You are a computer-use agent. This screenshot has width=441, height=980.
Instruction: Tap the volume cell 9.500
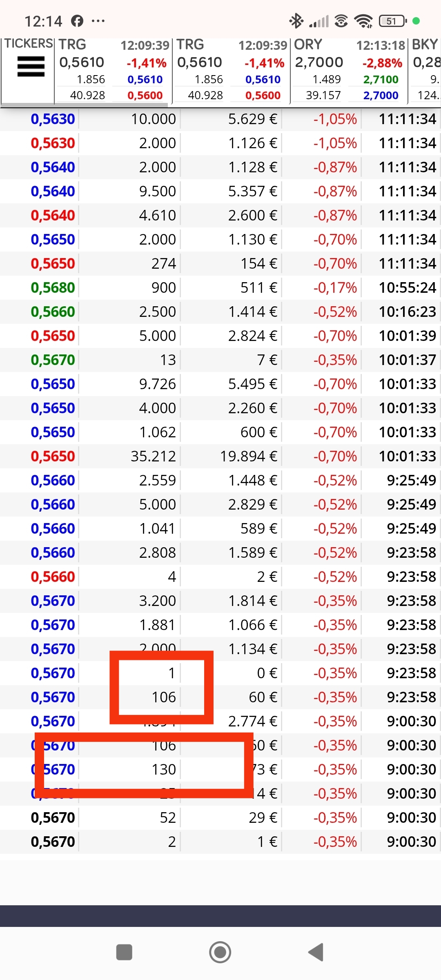pyautogui.click(x=158, y=192)
